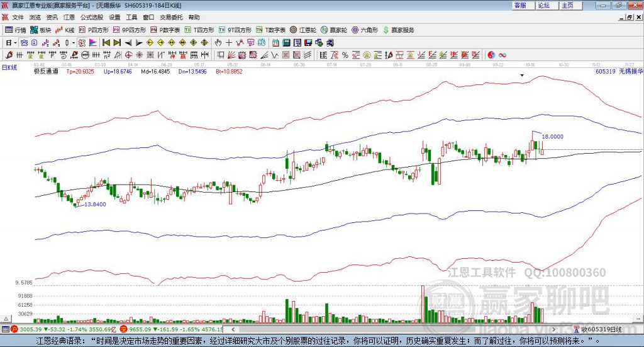Open the 设置 menu

point(114,17)
